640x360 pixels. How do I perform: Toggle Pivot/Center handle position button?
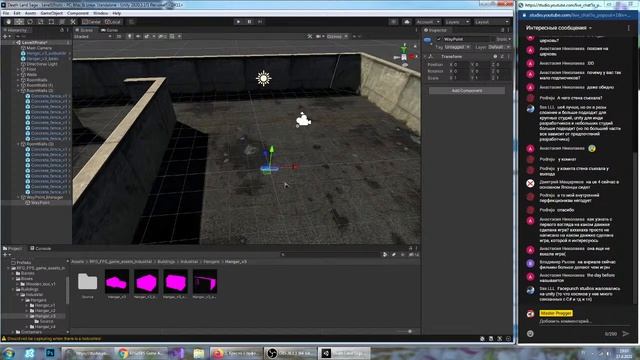coord(91,22)
